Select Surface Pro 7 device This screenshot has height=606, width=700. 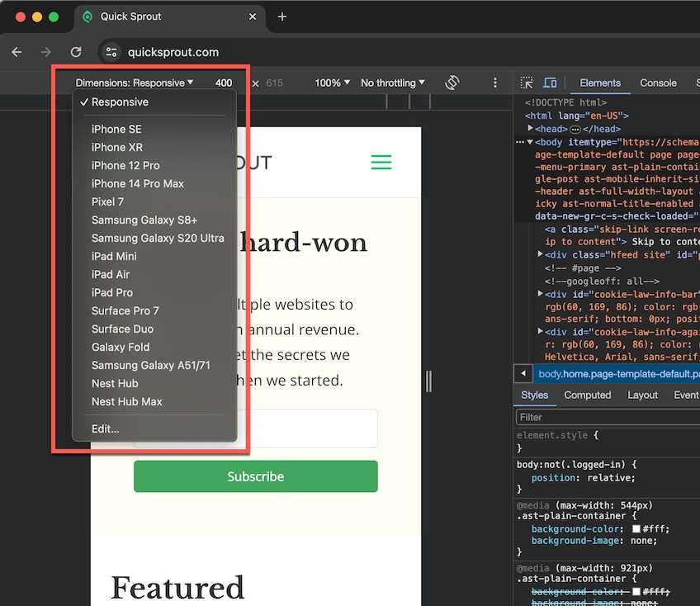(x=154, y=310)
